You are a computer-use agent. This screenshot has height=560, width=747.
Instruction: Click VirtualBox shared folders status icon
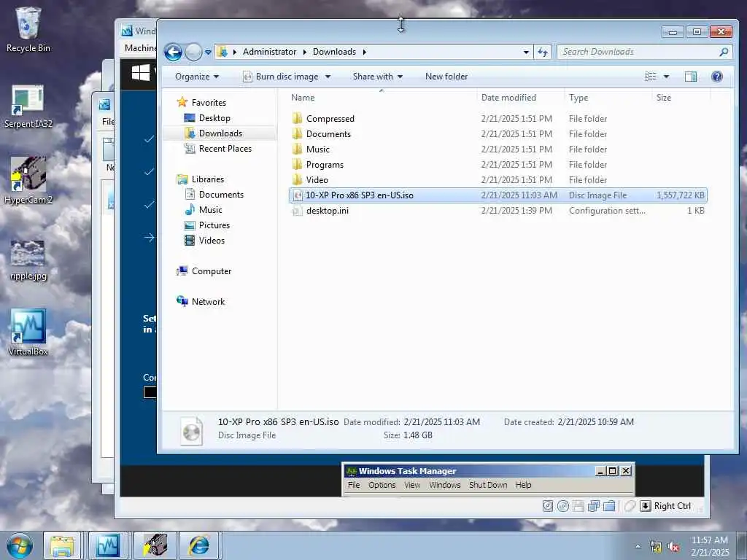coord(609,506)
